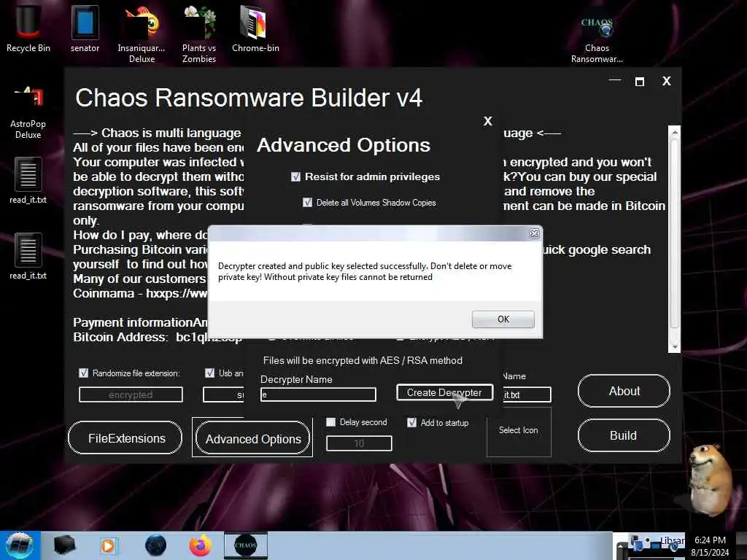
Task: Maximize the Chaos Ransomware Builder window
Action: pyautogui.click(x=640, y=82)
